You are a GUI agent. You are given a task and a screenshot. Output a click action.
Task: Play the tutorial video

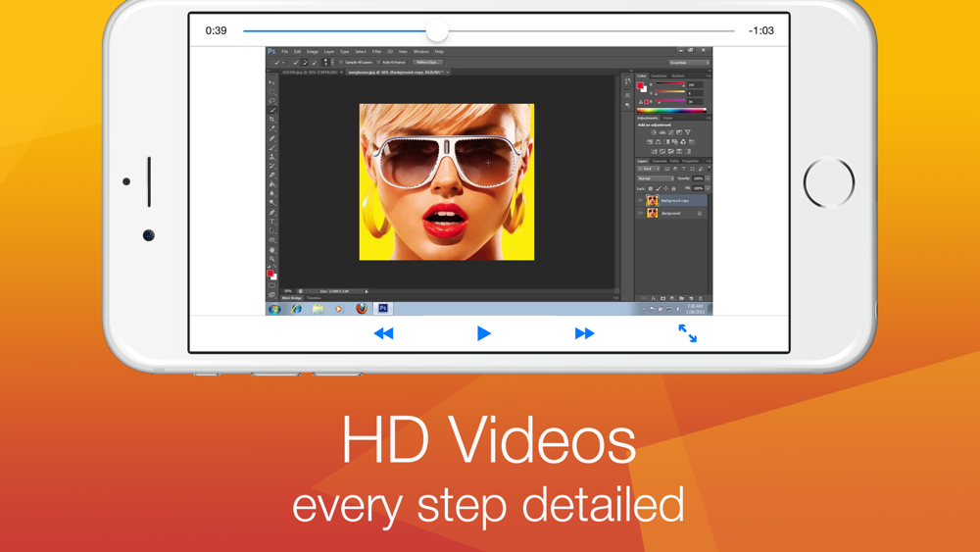pos(484,333)
